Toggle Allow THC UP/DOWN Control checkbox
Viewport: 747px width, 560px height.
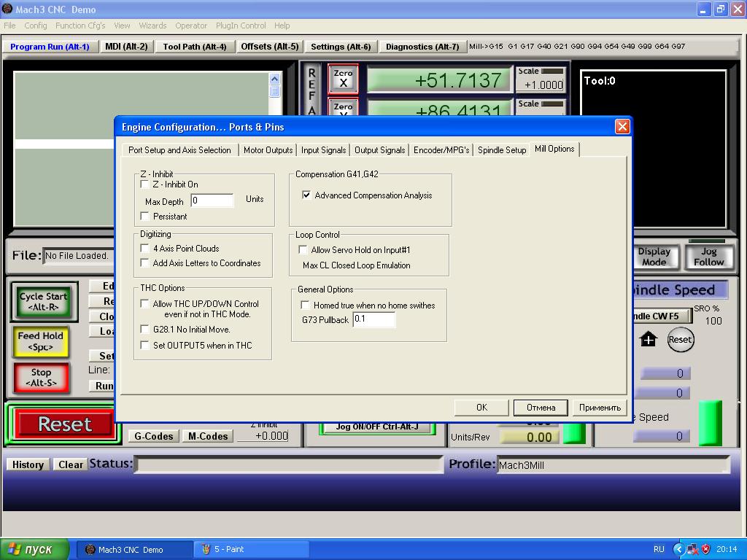[x=145, y=303]
